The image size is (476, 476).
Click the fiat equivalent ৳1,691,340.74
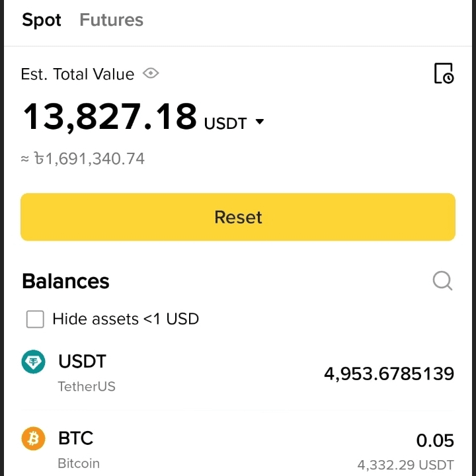[x=89, y=159]
